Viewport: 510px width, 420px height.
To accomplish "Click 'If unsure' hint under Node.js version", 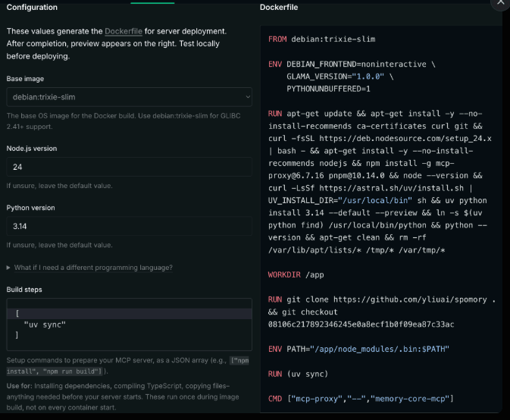I will pos(60,186).
